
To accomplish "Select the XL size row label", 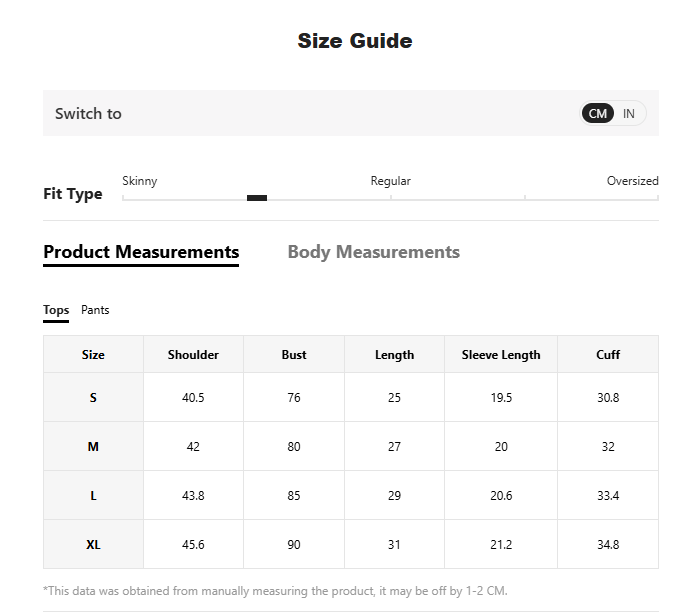I will 93,545.
